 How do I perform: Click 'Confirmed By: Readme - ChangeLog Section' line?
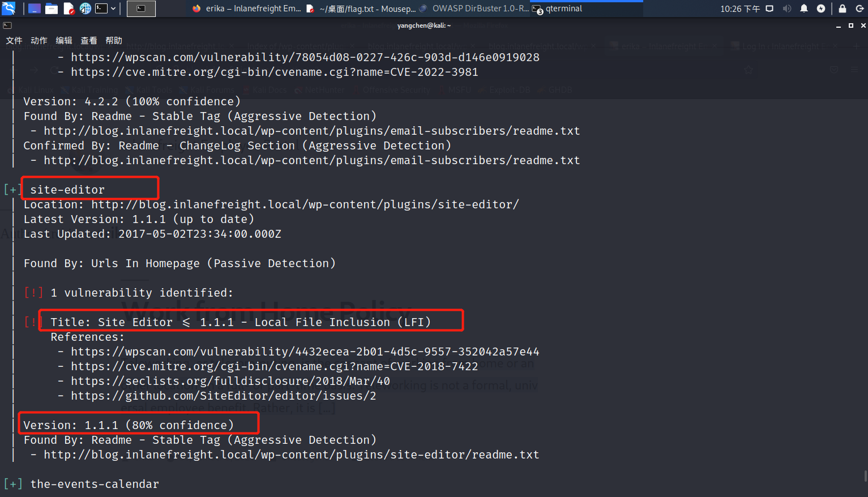tap(237, 145)
